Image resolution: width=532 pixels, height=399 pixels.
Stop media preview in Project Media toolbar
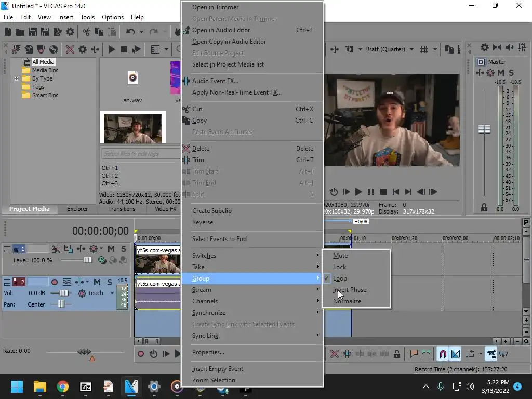click(124, 49)
